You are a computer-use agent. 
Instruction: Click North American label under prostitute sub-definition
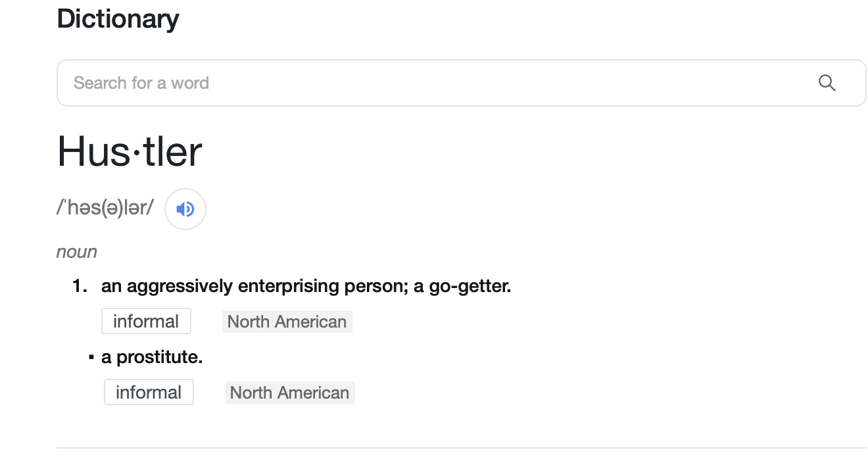pos(289,393)
